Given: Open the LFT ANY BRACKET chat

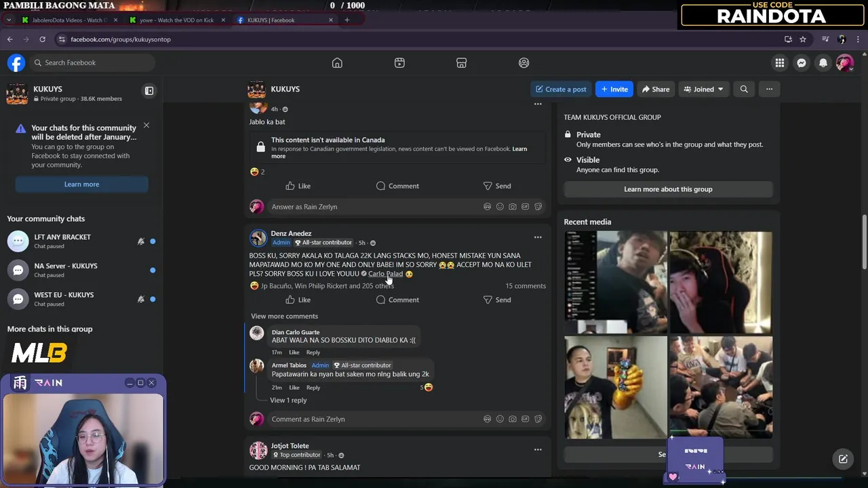Looking at the screenshot, I should [x=81, y=241].
